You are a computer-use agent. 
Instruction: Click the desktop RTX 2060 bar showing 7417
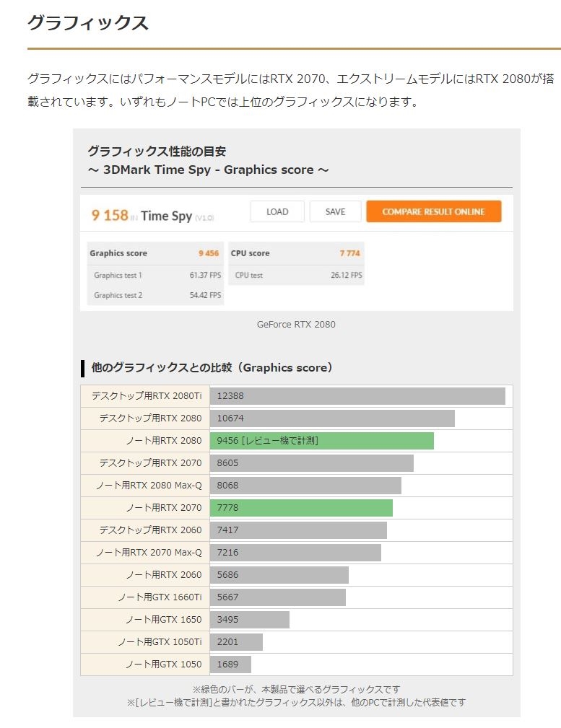click(x=298, y=530)
